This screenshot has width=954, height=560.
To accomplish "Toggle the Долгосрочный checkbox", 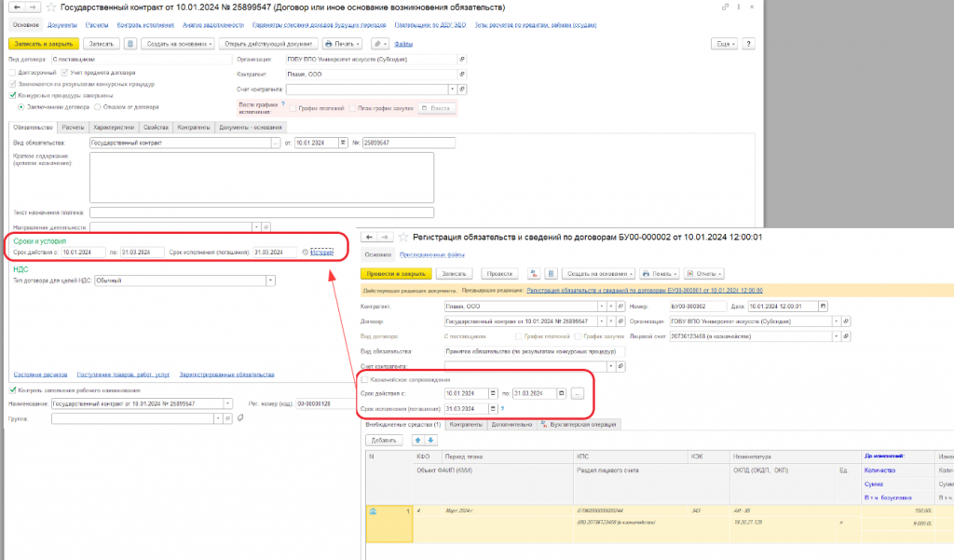I will 12,73.
